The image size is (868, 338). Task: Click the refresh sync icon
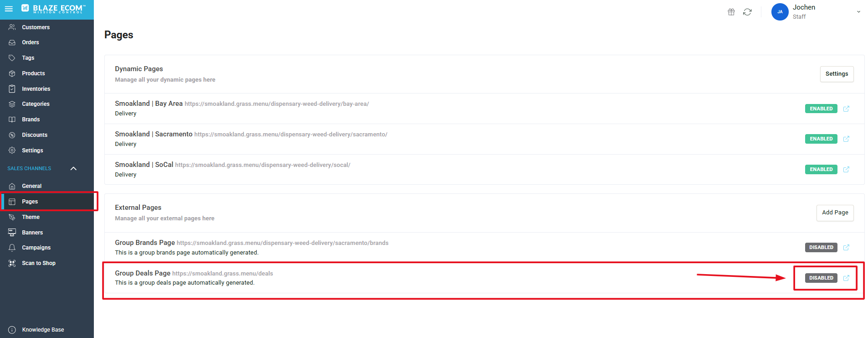[747, 12]
